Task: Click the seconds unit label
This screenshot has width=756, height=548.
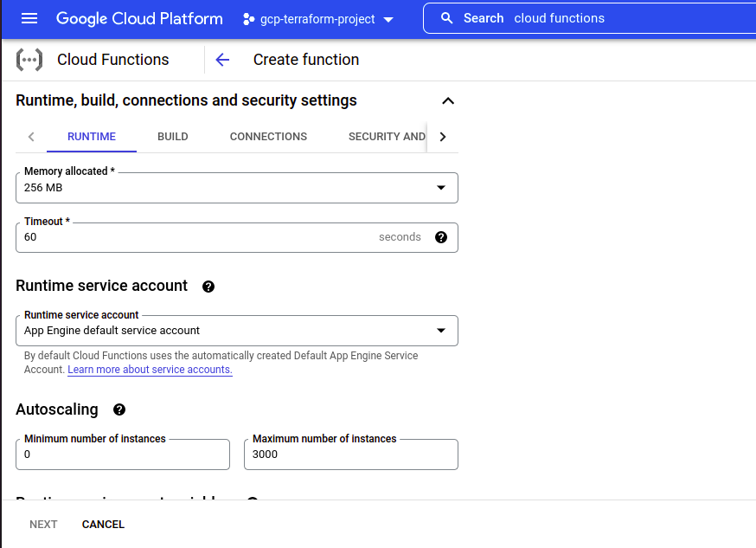Action: (x=400, y=237)
